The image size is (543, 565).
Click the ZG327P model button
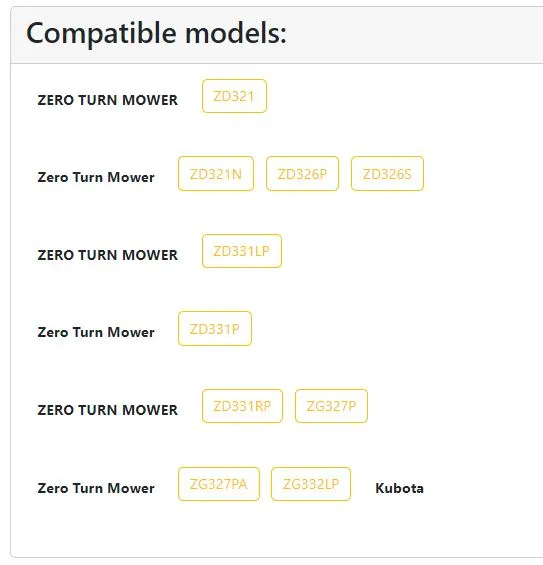[x=331, y=406]
